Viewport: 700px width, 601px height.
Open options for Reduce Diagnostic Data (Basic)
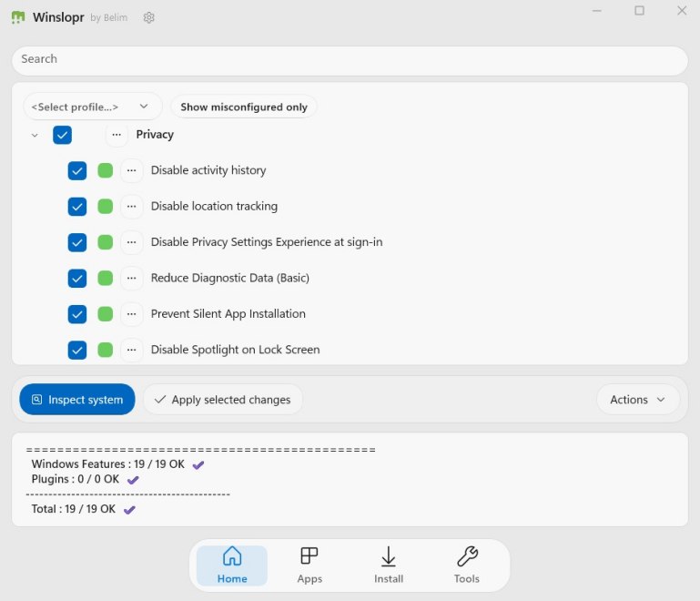(131, 278)
